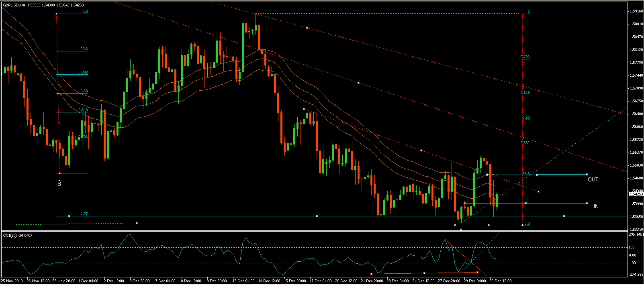Select the left Fibonacci 23.6 level label
644x285 pixels.
tap(84, 49)
